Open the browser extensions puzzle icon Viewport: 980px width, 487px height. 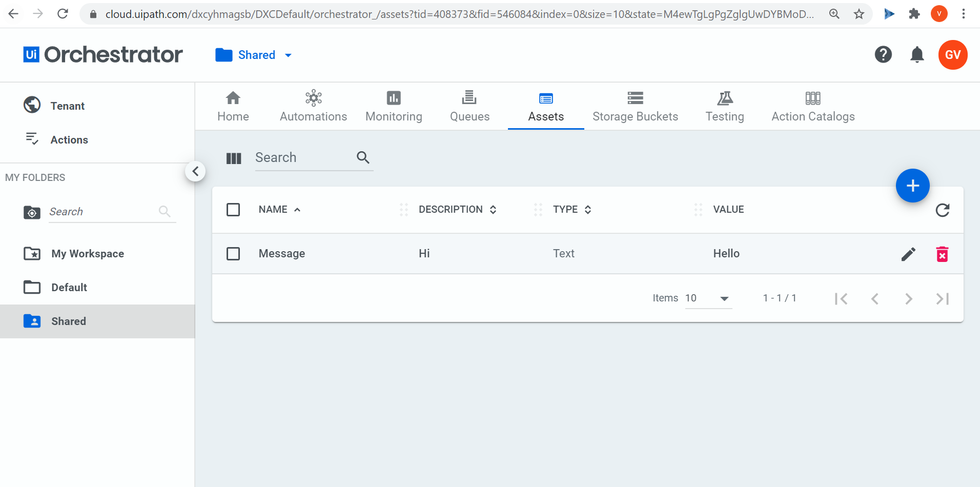914,14
